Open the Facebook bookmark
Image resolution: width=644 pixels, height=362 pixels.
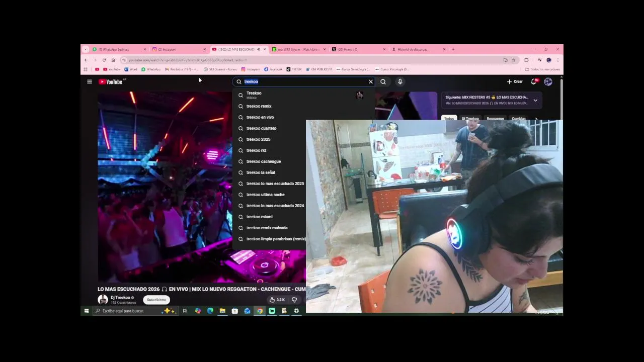(273, 69)
